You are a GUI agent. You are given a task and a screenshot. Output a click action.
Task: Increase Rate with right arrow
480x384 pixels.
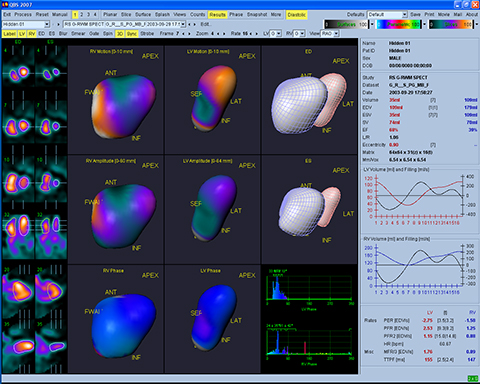tap(257, 34)
